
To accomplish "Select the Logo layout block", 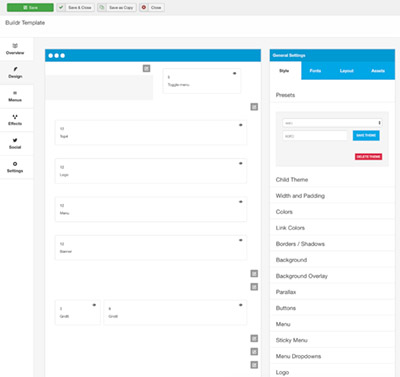I will click(x=151, y=171).
